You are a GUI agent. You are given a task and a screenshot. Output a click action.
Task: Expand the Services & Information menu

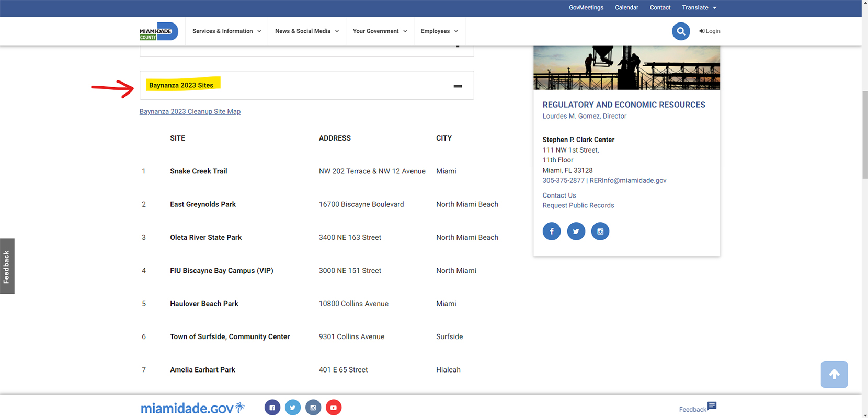click(x=226, y=31)
